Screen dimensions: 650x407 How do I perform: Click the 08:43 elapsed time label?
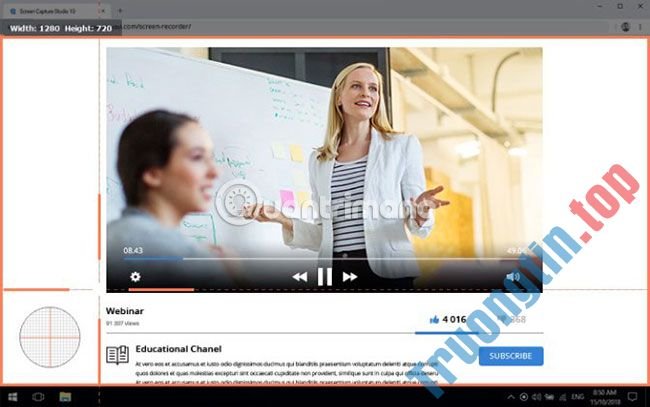tap(133, 250)
